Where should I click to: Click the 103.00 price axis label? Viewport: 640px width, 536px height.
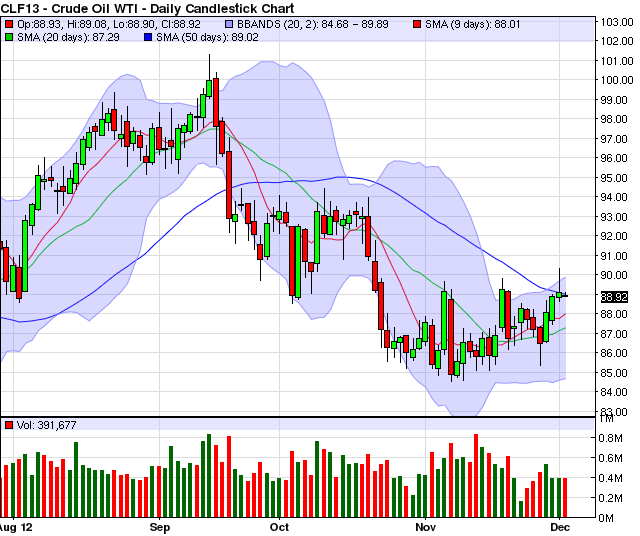coord(617,22)
